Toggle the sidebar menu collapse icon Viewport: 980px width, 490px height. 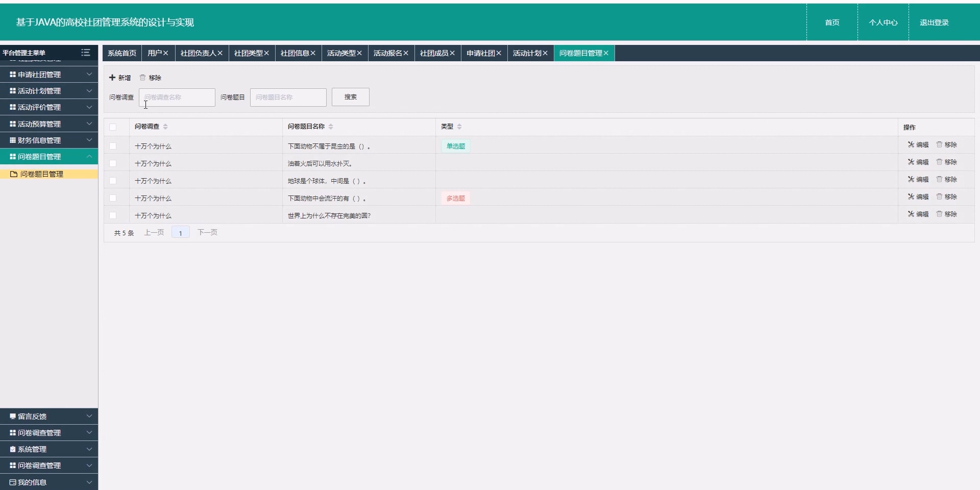click(85, 53)
